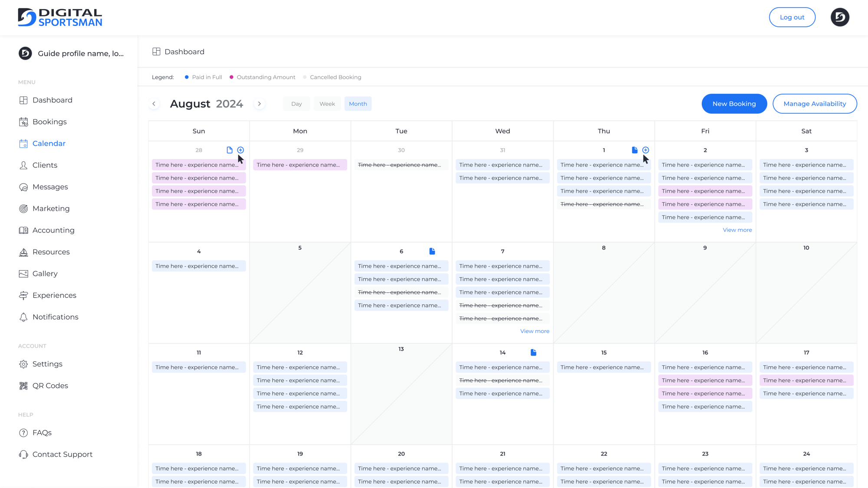Click the Messages chat bubble icon
The width and height of the screenshot is (868, 488).
coord(23,187)
